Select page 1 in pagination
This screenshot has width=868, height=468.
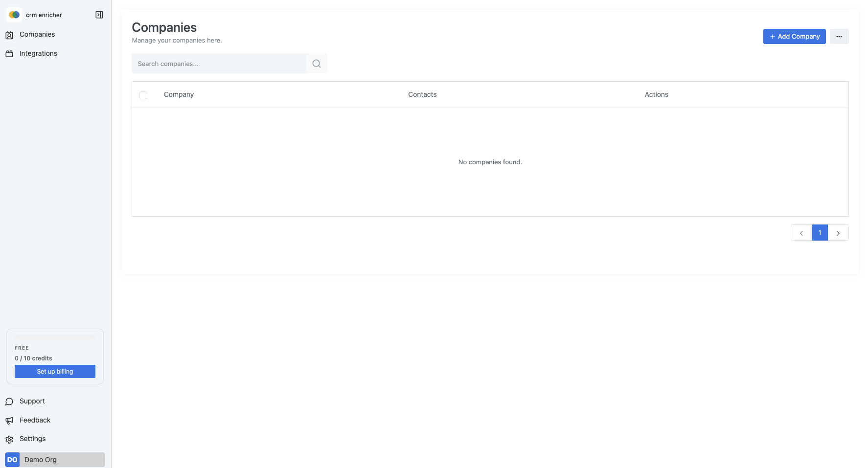tap(820, 233)
